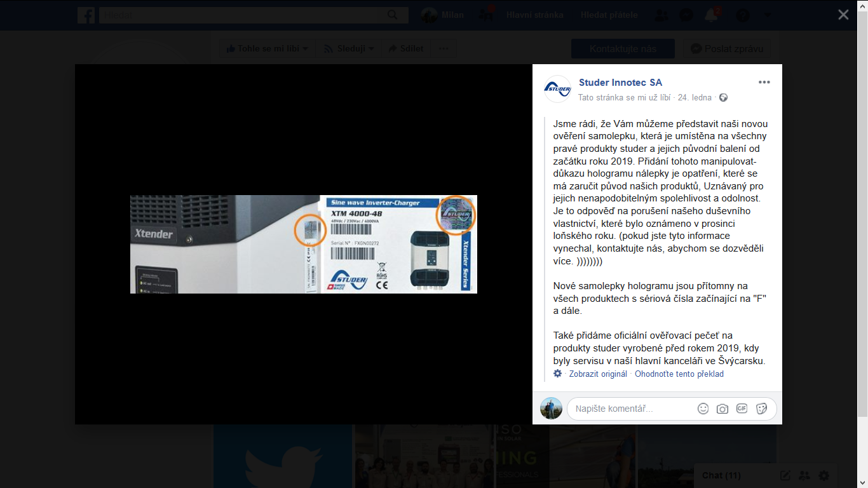Click your avatar beside the comment box
Screen dimensions: 868x488
(551, 409)
